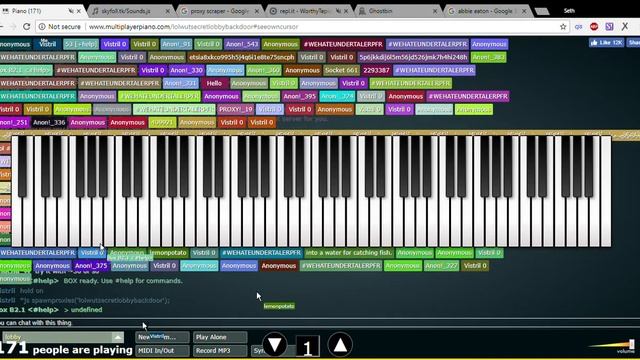The image size is (640, 360).
Task: Lower the octave with the down arrow
Action: click(x=275, y=345)
